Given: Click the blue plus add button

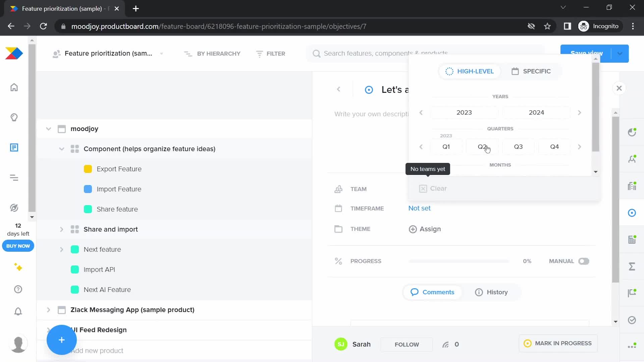Looking at the screenshot, I should (62, 340).
